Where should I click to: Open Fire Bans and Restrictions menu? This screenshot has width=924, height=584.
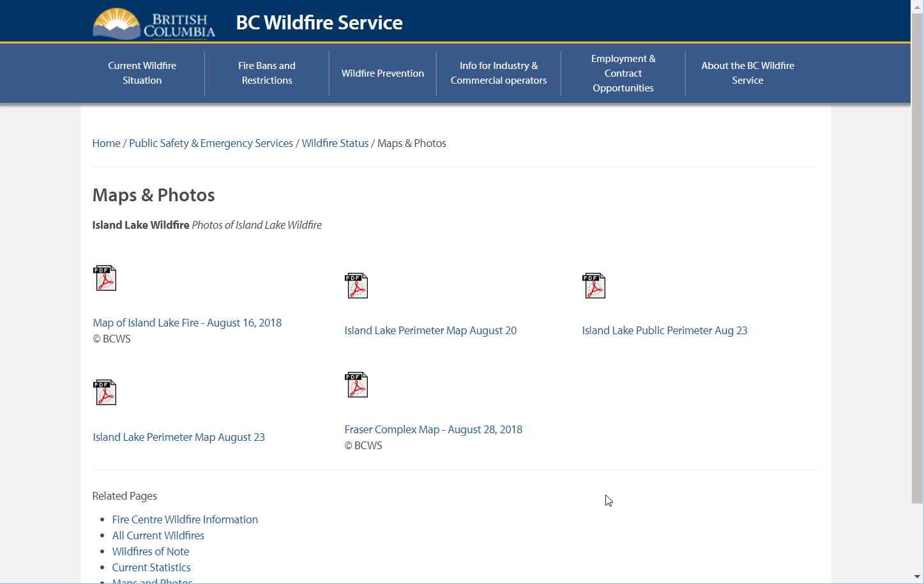266,73
